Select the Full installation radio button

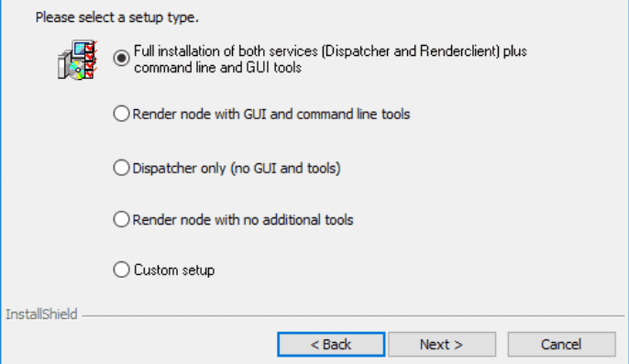click(121, 58)
